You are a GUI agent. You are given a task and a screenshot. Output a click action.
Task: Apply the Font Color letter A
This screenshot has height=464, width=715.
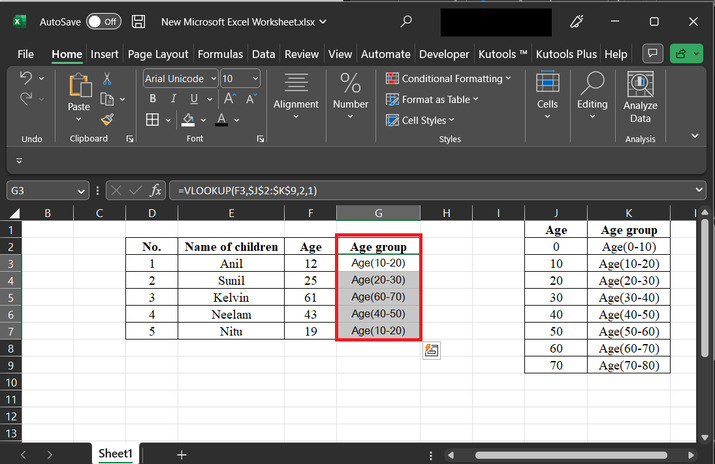coord(221,120)
